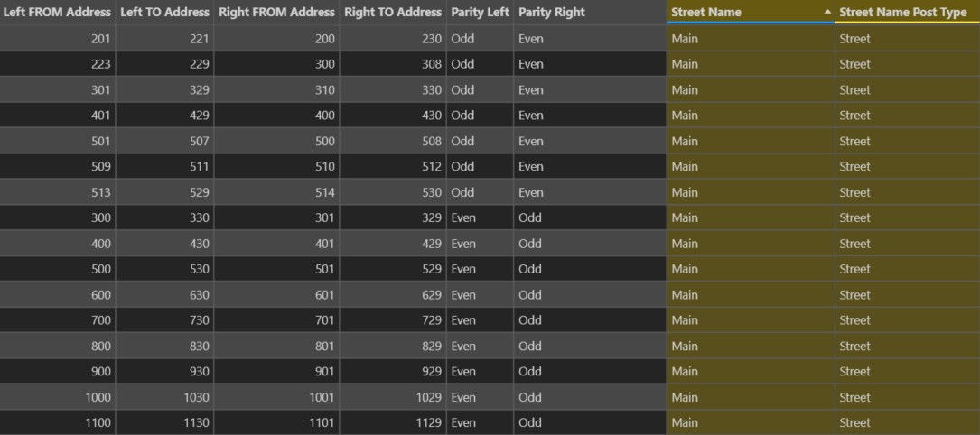Select the Right FROM Address cell 901

277,371
